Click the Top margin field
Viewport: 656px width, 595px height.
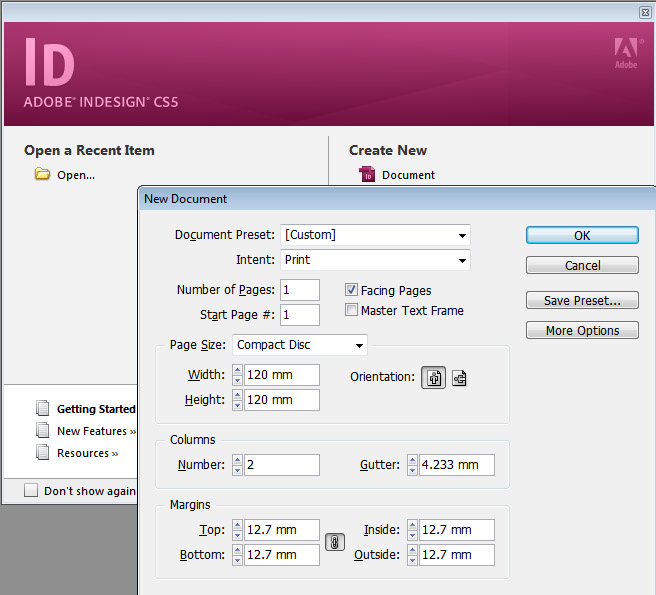pyautogui.click(x=282, y=530)
